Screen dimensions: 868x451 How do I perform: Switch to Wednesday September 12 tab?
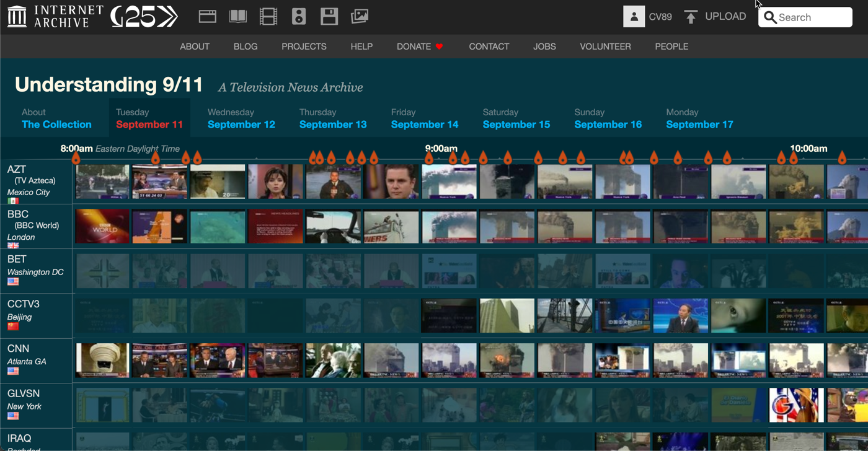[x=241, y=118]
